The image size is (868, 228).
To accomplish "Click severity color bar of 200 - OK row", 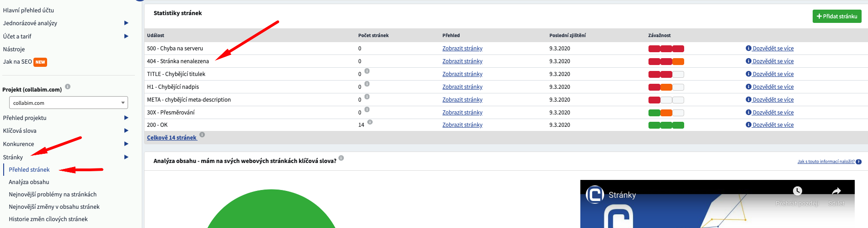I will [x=666, y=125].
